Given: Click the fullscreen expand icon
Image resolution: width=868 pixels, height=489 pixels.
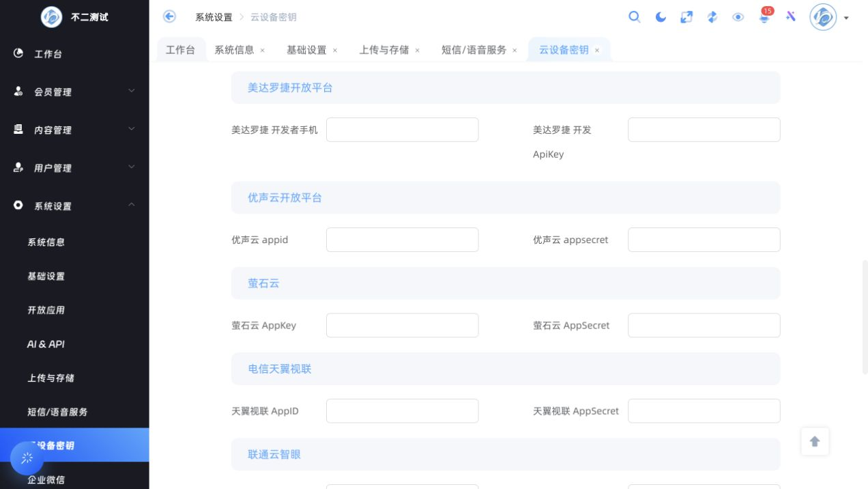Looking at the screenshot, I should coord(686,17).
